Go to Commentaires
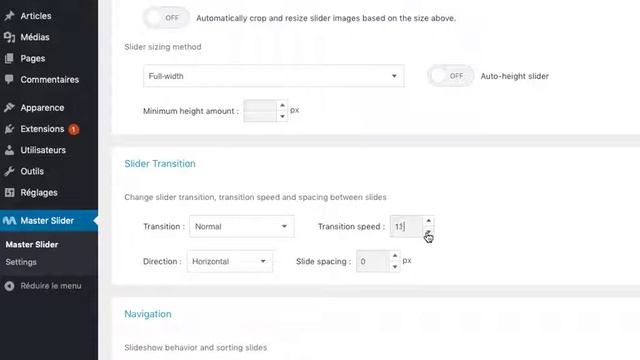Screen dimensions: 640x360 coord(49,80)
